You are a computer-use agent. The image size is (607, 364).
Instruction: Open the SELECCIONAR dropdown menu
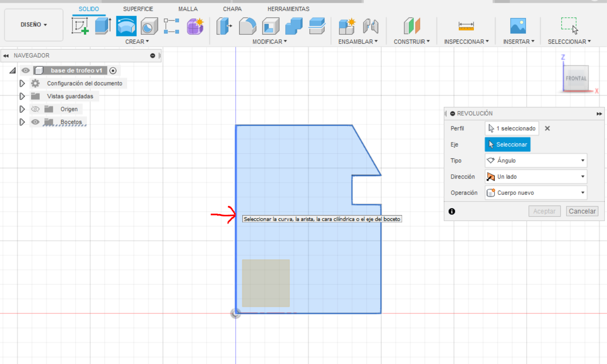569,42
